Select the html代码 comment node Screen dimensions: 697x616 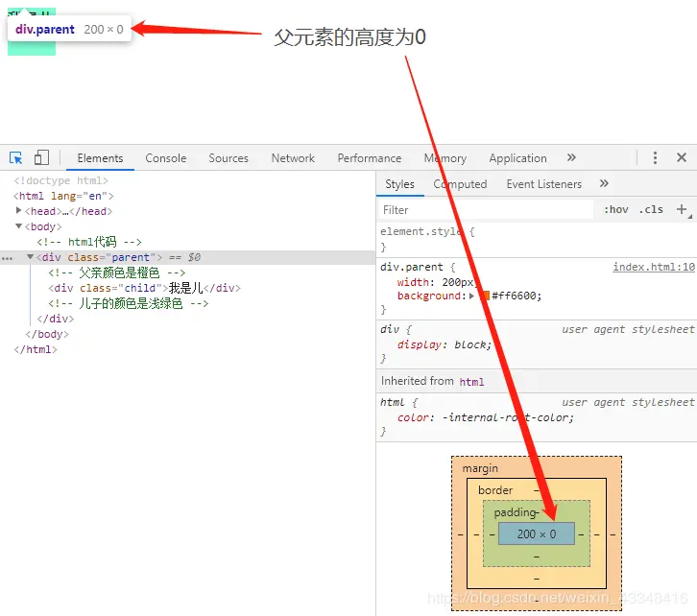click(x=89, y=242)
